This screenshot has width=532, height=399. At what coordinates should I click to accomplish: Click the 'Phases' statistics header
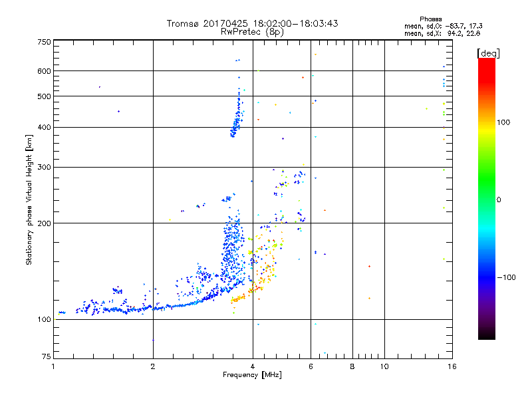(x=430, y=19)
